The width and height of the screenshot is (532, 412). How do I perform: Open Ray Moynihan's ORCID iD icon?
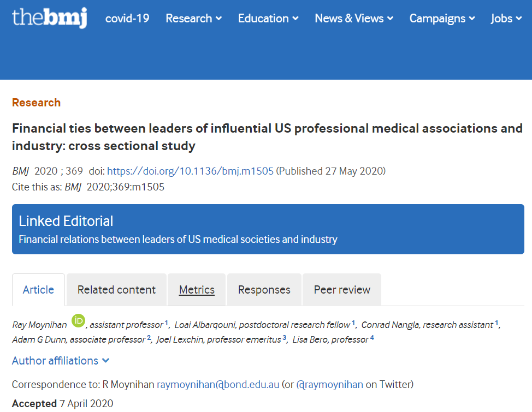tap(78, 321)
